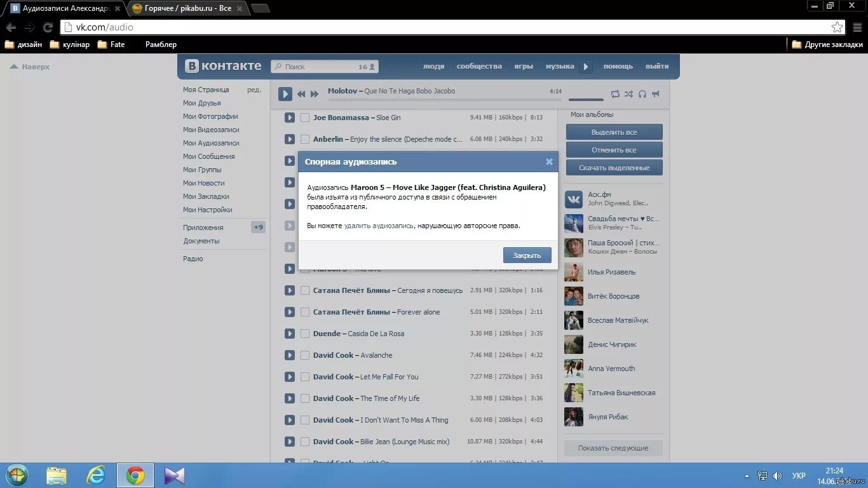Open Мои Сообщения in sidebar
Image resolution: width=868 pixels, height=488 pixels.
click(x=209, y=156)
